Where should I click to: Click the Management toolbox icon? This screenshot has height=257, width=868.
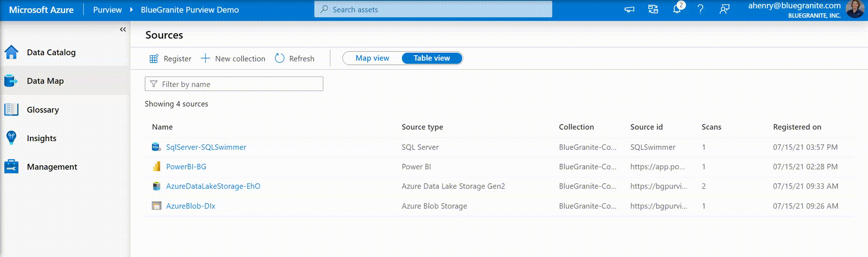click(11, 167)
